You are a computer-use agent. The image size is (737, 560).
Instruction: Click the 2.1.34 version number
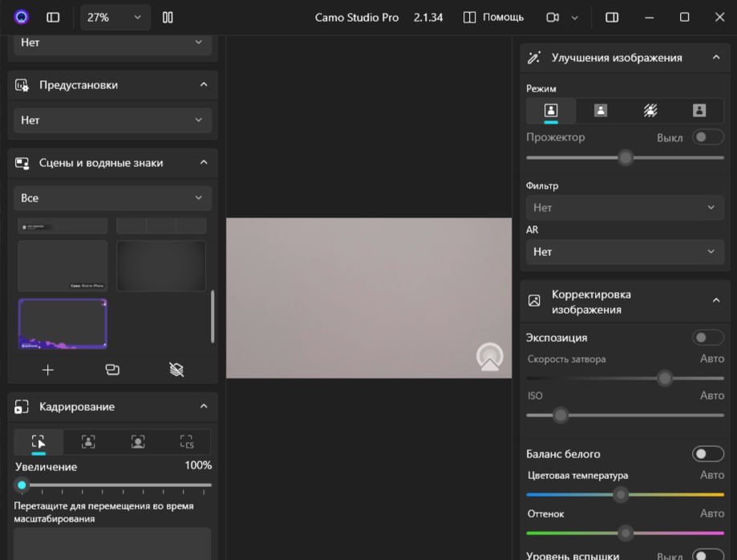428,18
